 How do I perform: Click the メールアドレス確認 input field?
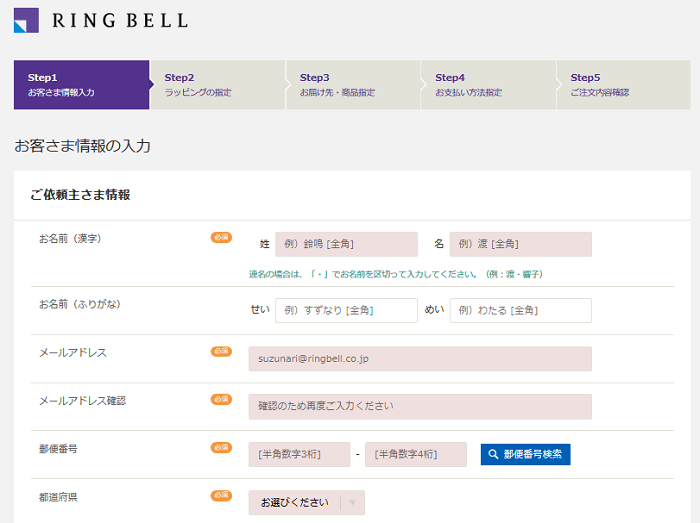(x=420, y=407)
